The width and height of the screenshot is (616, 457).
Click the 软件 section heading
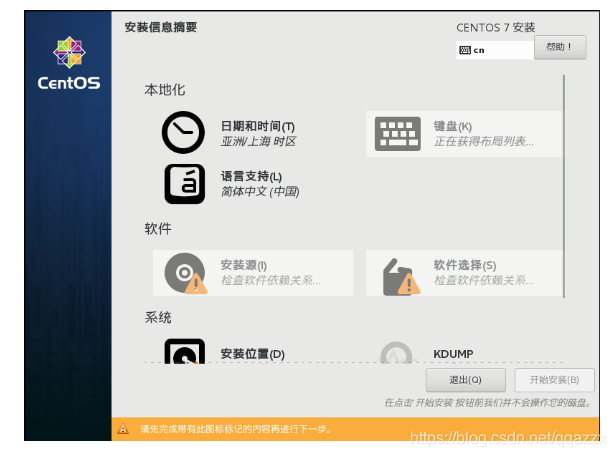158,228
